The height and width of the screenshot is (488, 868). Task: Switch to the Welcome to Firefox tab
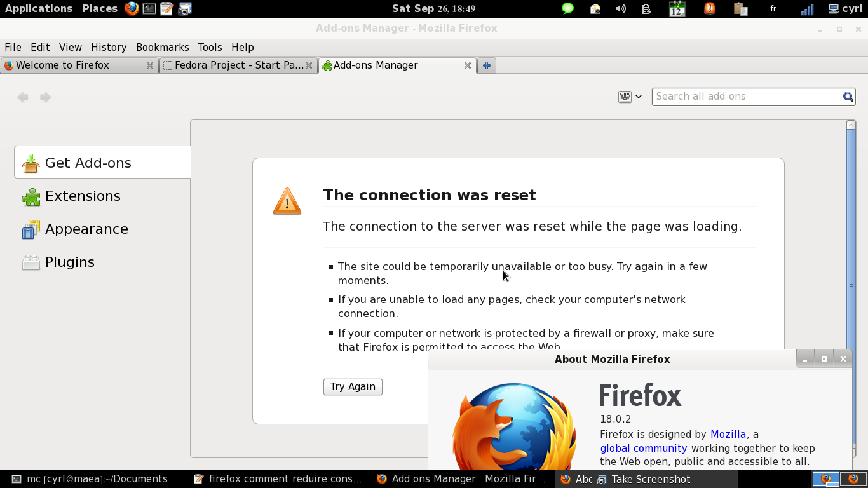(62, 65)
